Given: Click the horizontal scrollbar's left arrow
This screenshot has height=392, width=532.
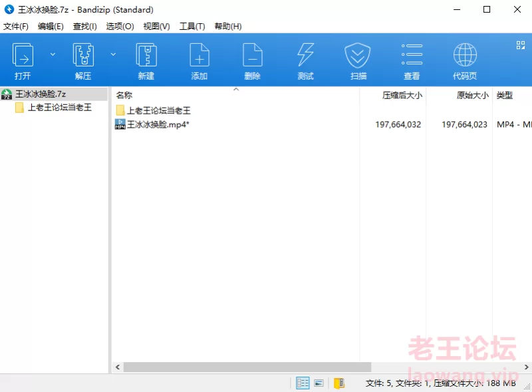Looking at the screenshot, I should 118,367.
